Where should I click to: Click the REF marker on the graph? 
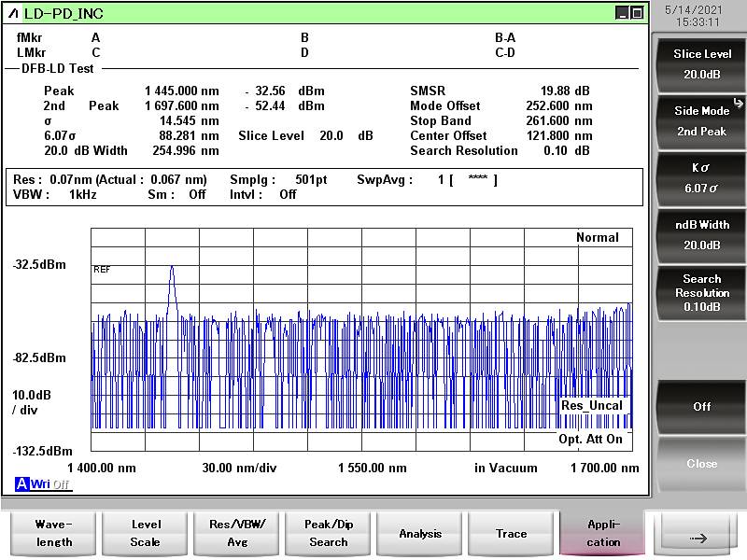coord(102,269)
